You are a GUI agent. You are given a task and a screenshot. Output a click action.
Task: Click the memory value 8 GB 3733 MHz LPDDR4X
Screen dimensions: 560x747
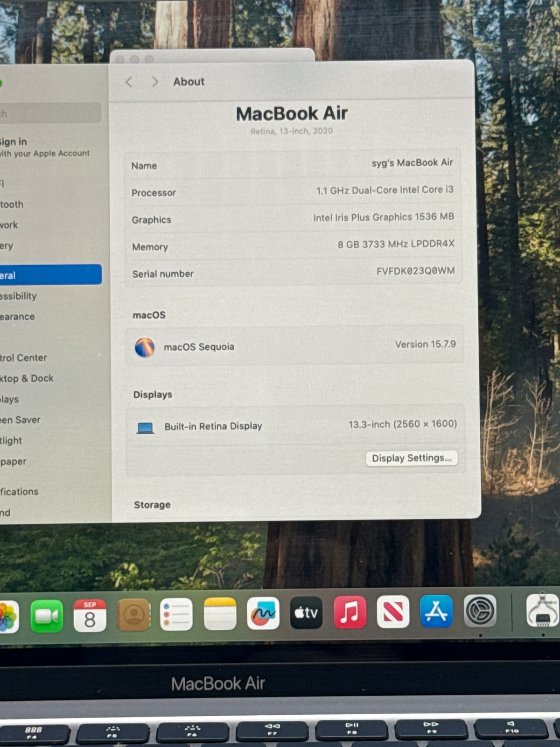pos(396,244)
